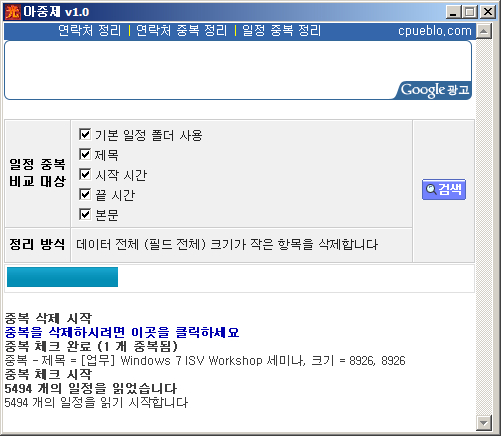This screenshot has width=501, height=436.
Task: Click the scrollbar down arrow
Action: point(484,423)
